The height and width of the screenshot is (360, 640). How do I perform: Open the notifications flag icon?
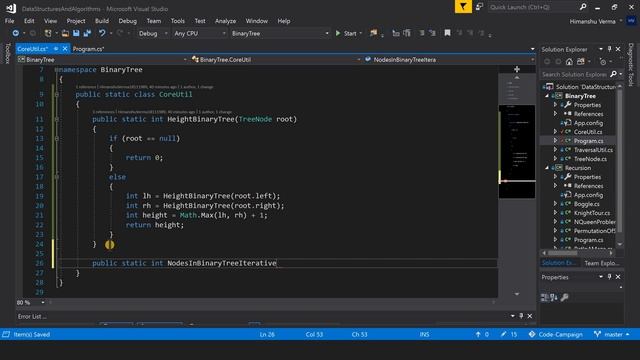[x=463, y=7]
